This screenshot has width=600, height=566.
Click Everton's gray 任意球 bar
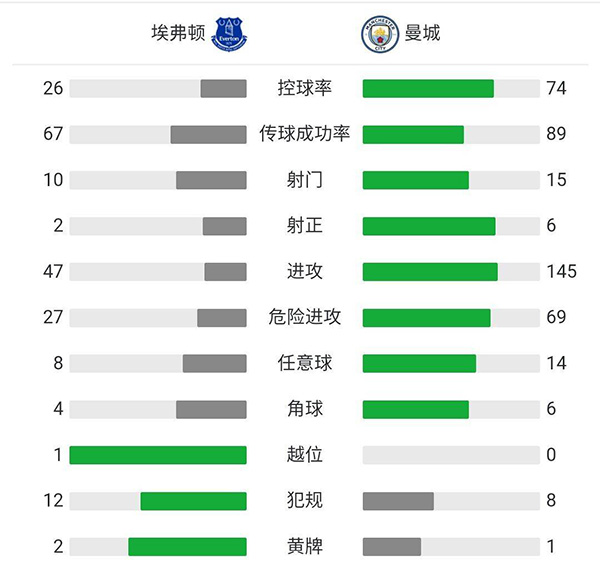coord(214,363)
